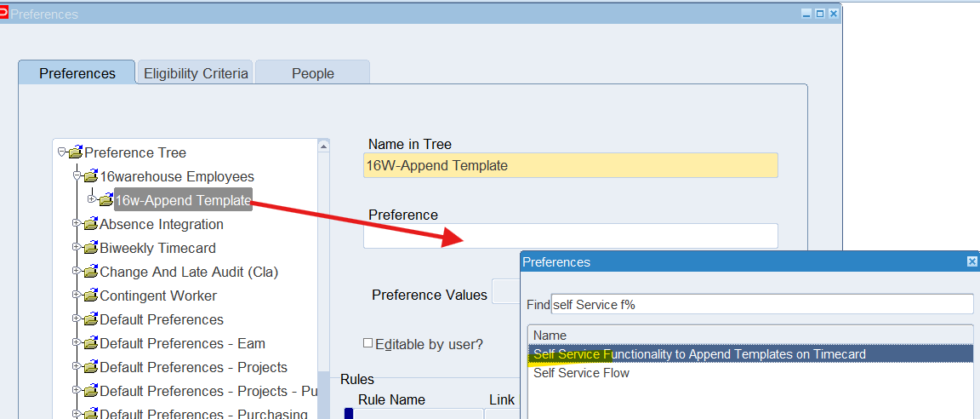Click the Default Preferences folder icon
The height and width of the screenshot is (419, 980).
click(90, 320)
